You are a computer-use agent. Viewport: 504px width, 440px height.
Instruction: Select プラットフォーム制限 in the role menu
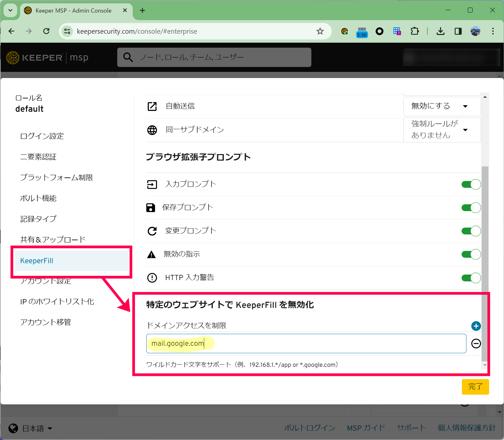click(57, 177)
